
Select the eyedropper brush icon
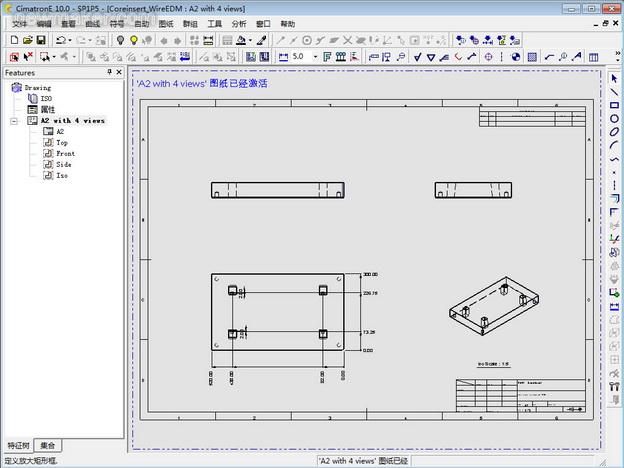pyautogui.click(x=261, y=40)
